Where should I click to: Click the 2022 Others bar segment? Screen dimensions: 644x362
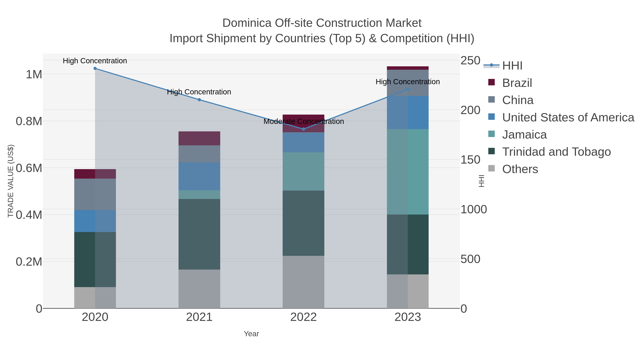click(304, 282)
